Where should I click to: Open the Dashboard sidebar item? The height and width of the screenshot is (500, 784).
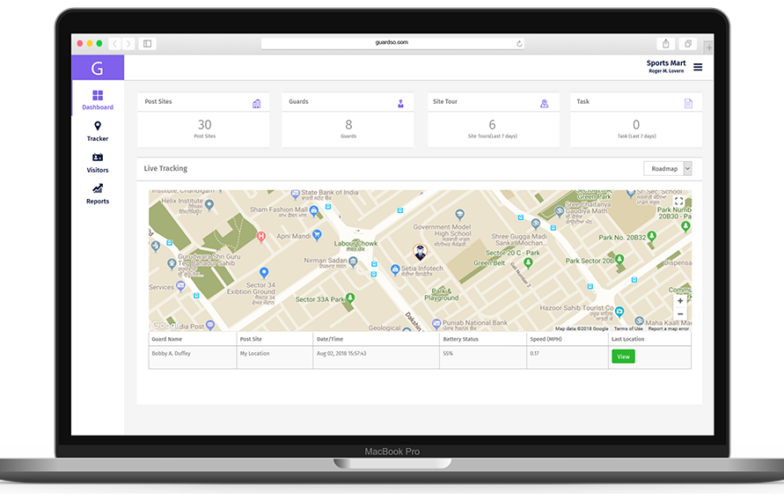click(98, 100)
